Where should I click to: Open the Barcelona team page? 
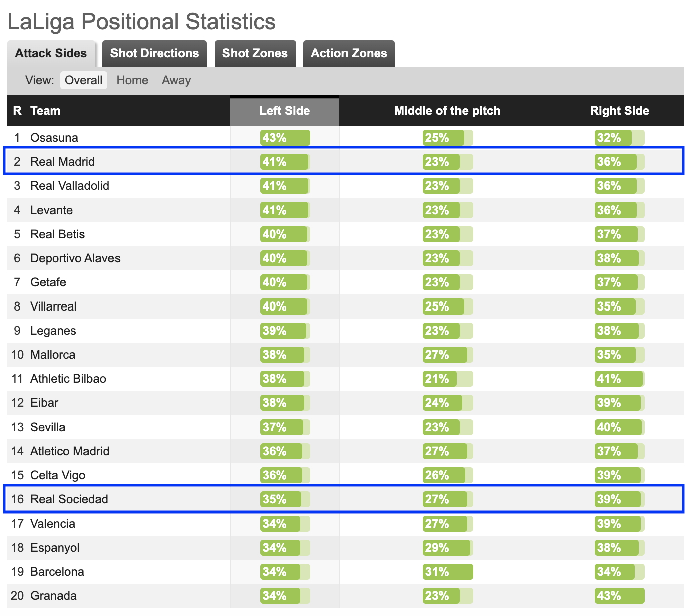pyautogui.click(x=57, y=572)
